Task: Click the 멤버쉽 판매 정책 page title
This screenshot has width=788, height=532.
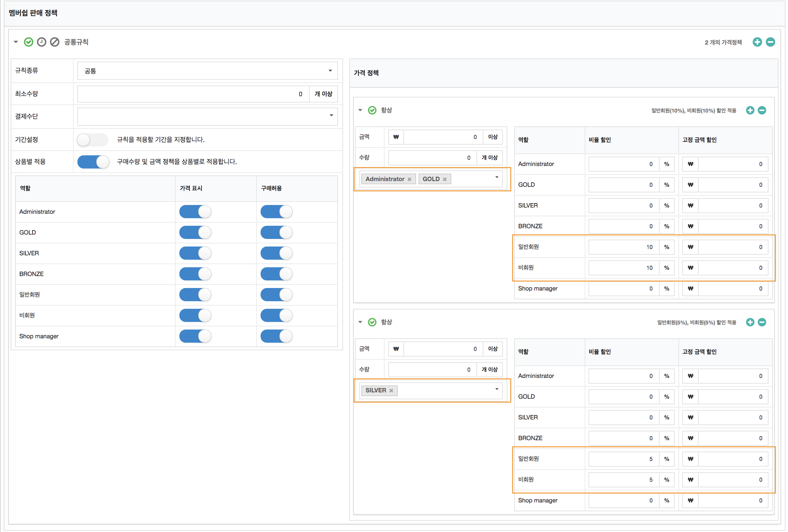Action: 33,13
